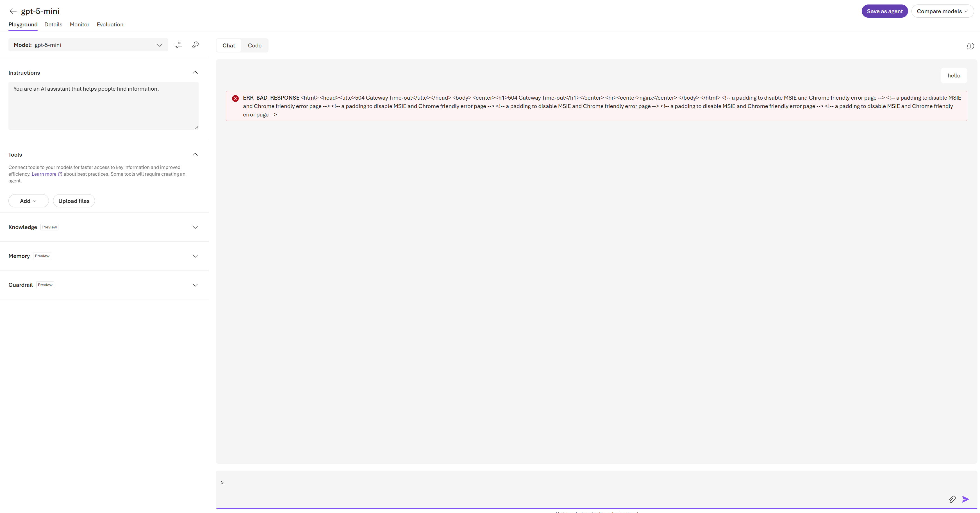The width and height of the screenshot is (980, 513).
Task: Go back using the left arrow icon
Action: click(13, 12)
